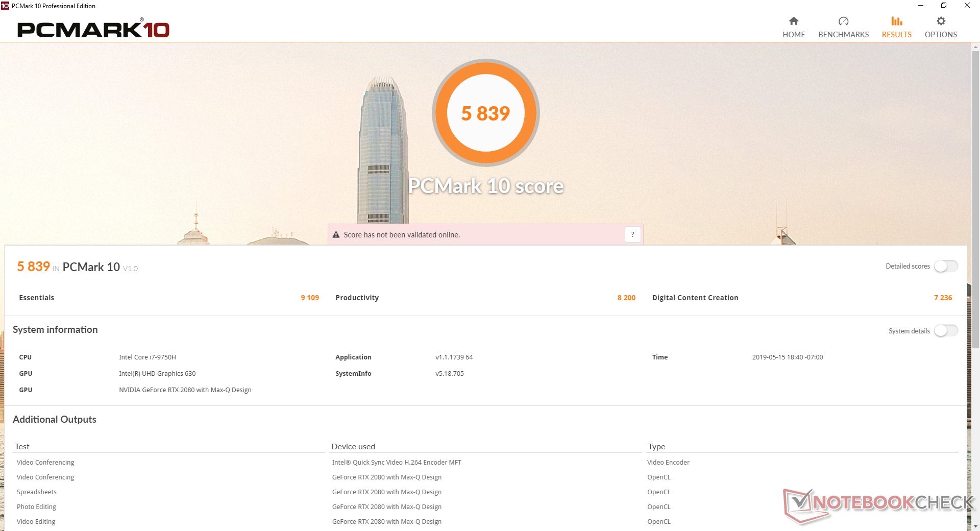Open the Options gear icon
This screenshot has height=531, width=980.
coord(941,21)
